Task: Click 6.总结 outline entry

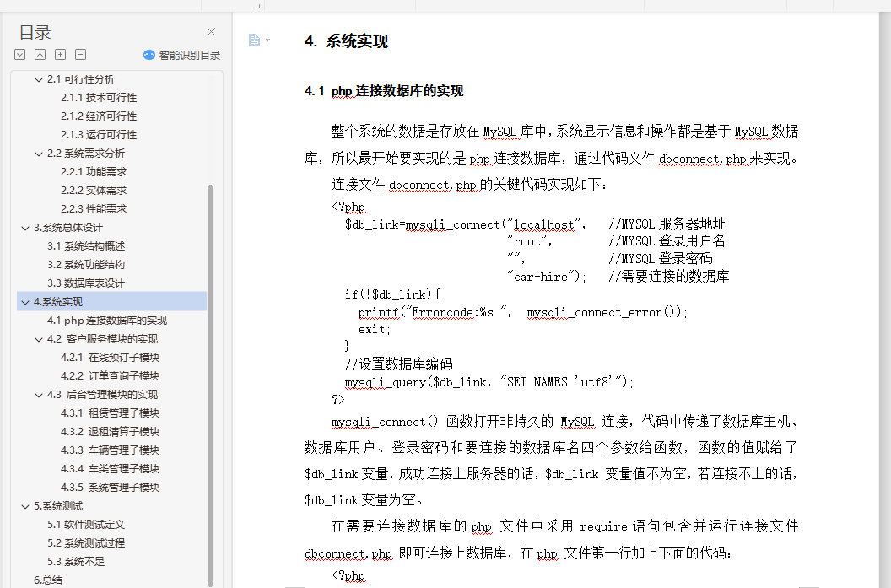Action: pos(48,580)
